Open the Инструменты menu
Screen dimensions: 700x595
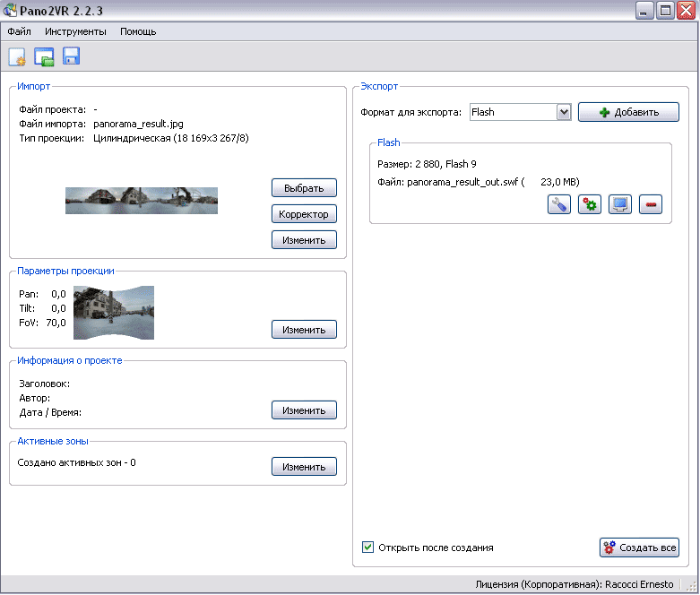click(75, 31)
